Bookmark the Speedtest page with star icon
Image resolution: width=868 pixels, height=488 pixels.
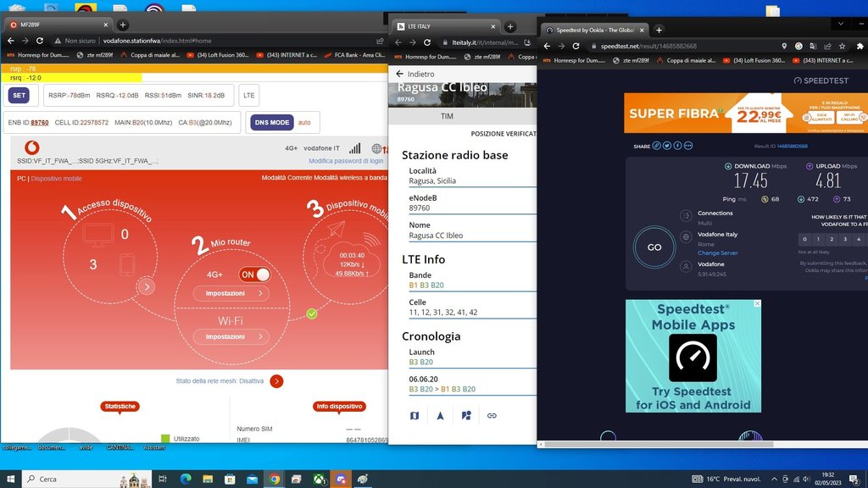(842, 47)
